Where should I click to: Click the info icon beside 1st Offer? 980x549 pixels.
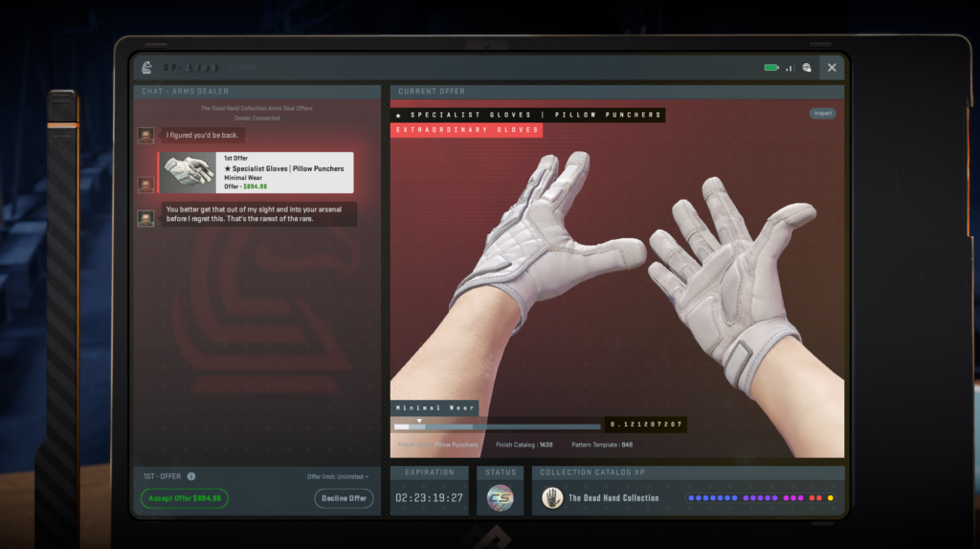coord(191,476)
